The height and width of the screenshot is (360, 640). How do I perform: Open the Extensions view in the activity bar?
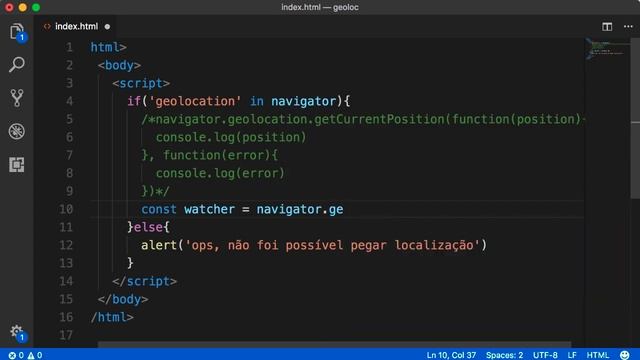pos(17,164)
